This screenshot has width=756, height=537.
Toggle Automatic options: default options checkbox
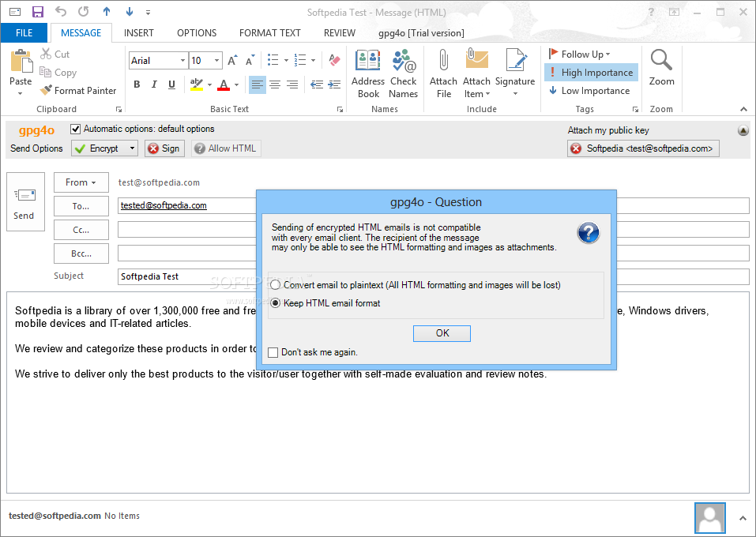pyautogui.click(x=75, y=129)
